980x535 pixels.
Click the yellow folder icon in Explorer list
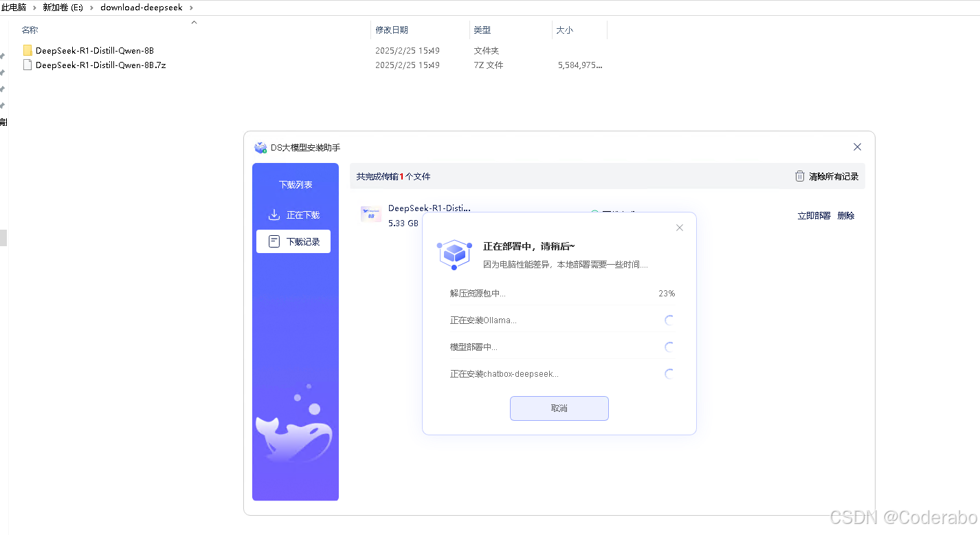[27, 50]
